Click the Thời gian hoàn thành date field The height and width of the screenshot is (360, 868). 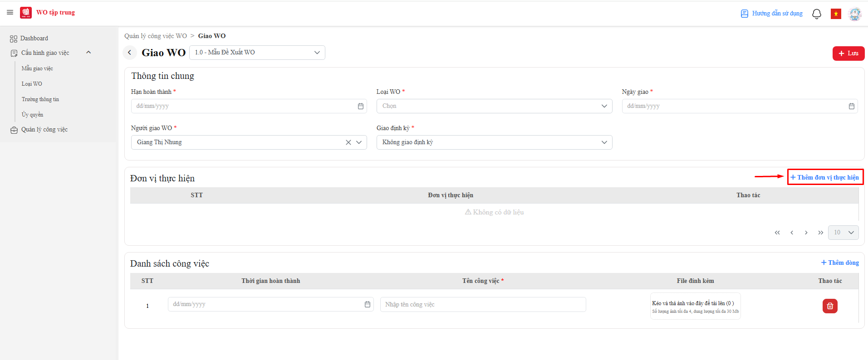271,304
